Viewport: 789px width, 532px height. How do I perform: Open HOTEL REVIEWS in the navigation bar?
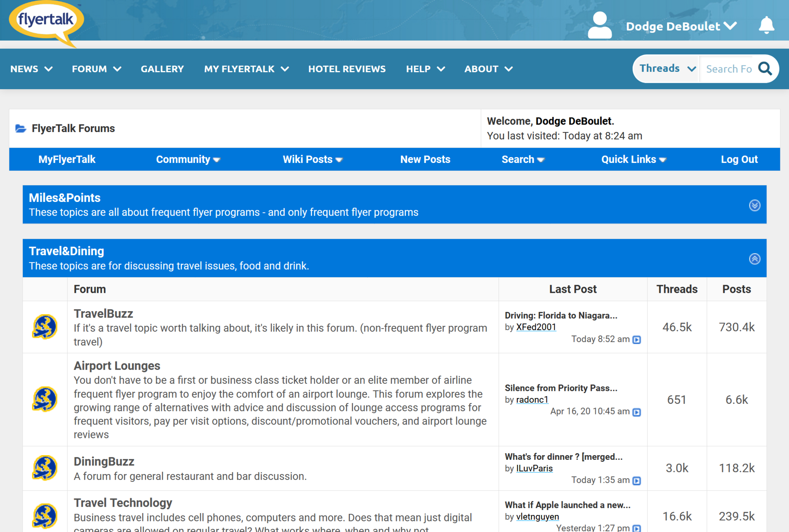pyautogui.click(x=347, y=69)
